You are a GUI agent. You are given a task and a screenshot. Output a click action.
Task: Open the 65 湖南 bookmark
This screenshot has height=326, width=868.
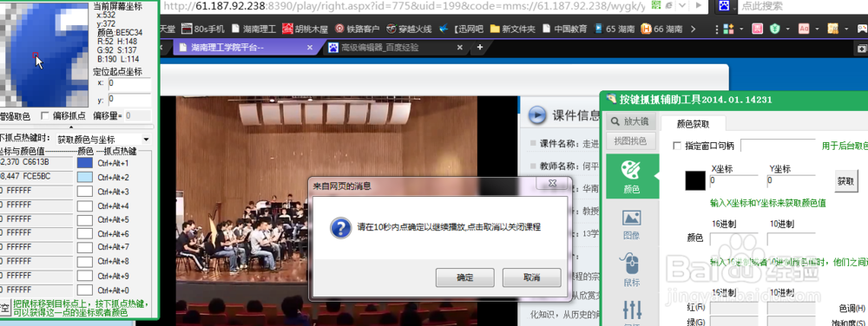click(614, 29)
